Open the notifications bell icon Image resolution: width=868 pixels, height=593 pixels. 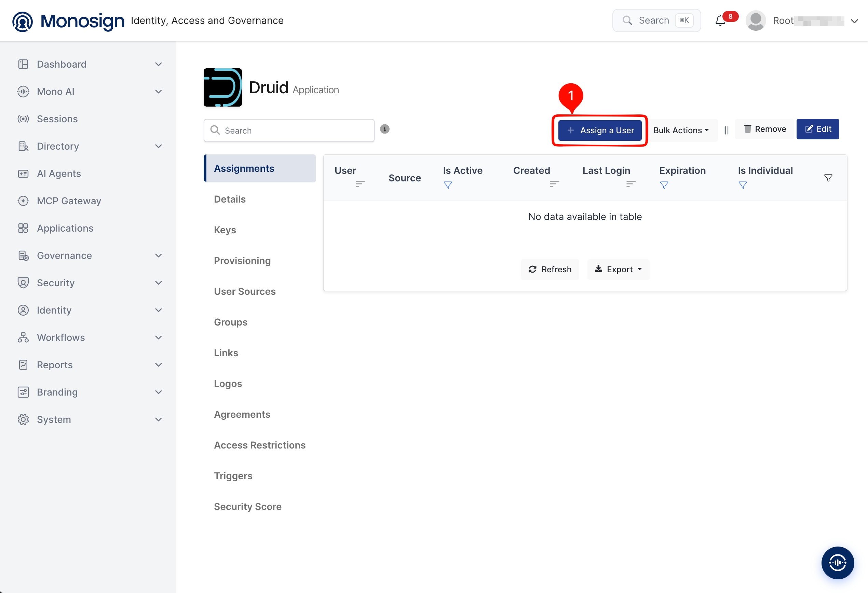[x=720, y=21]
